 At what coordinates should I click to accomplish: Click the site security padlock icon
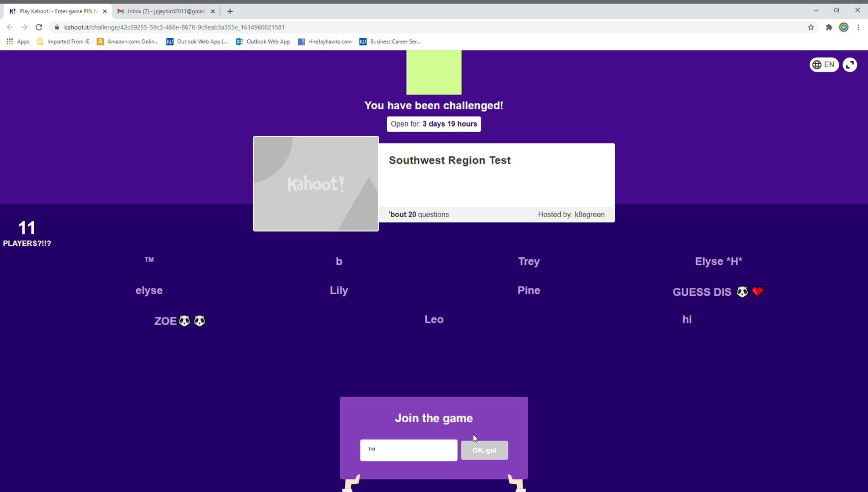coord(57,27)
